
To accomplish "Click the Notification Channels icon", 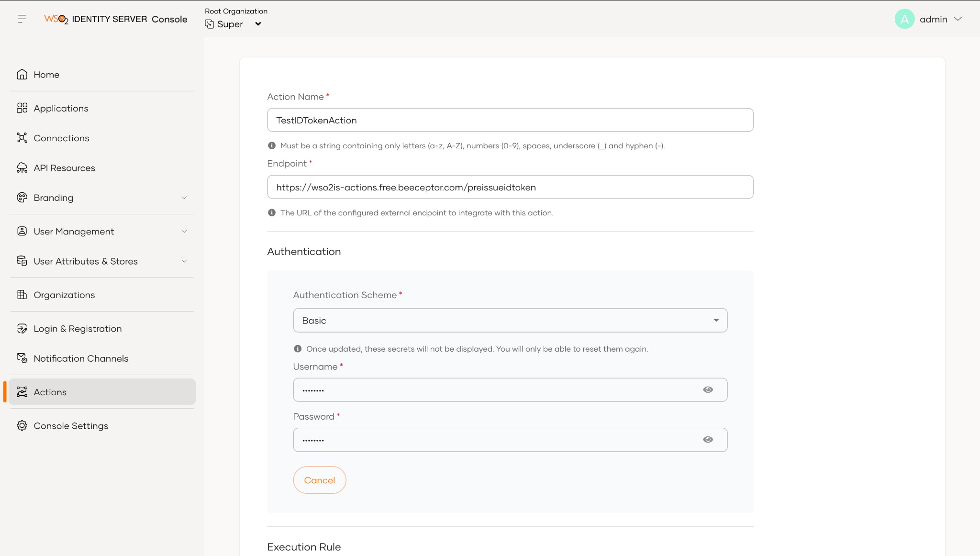I will 22,358.
